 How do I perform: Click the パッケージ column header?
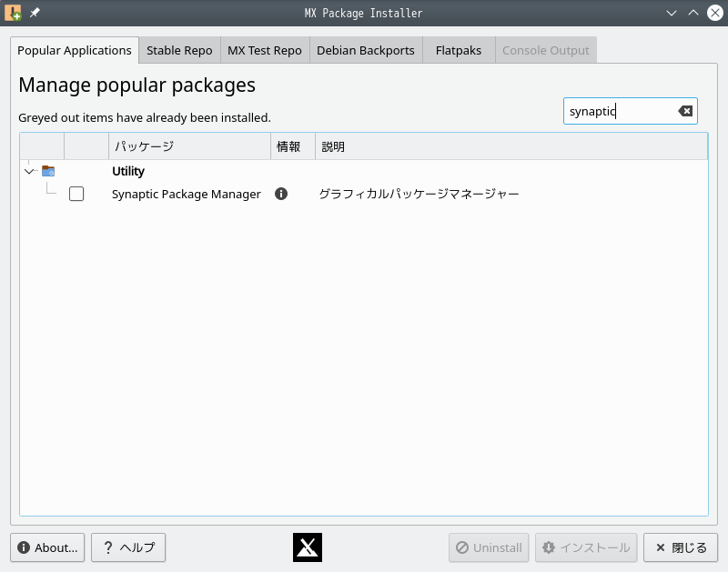(189, 146)
